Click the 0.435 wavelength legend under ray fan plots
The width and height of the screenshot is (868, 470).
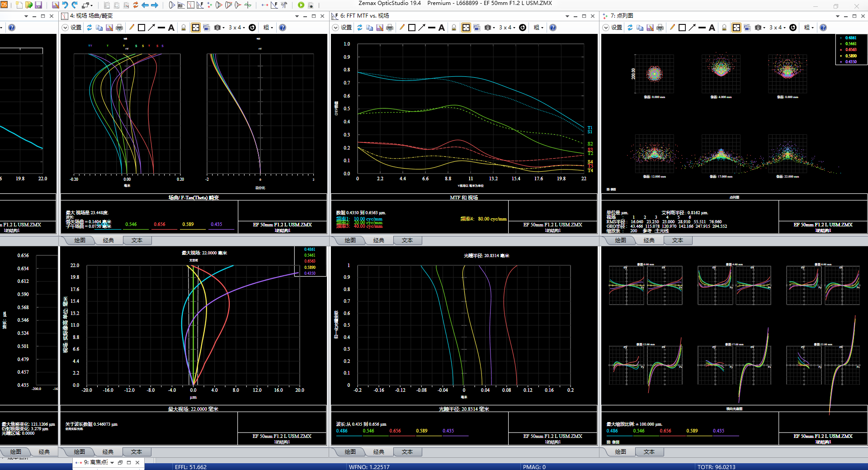tap(719, 431)
